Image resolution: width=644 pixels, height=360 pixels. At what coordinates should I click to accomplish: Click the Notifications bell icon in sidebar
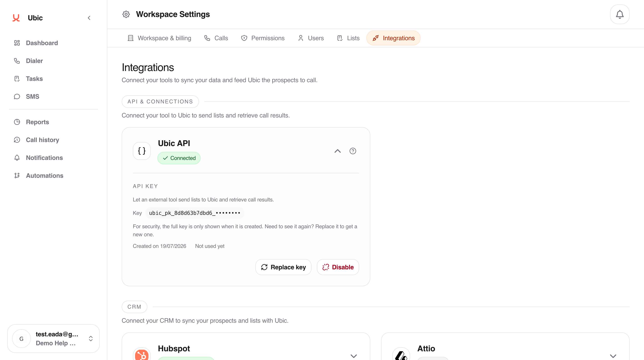17,158
